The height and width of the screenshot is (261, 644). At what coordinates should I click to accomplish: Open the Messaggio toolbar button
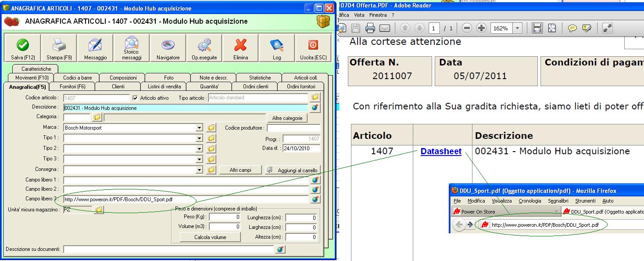point(95,48)
